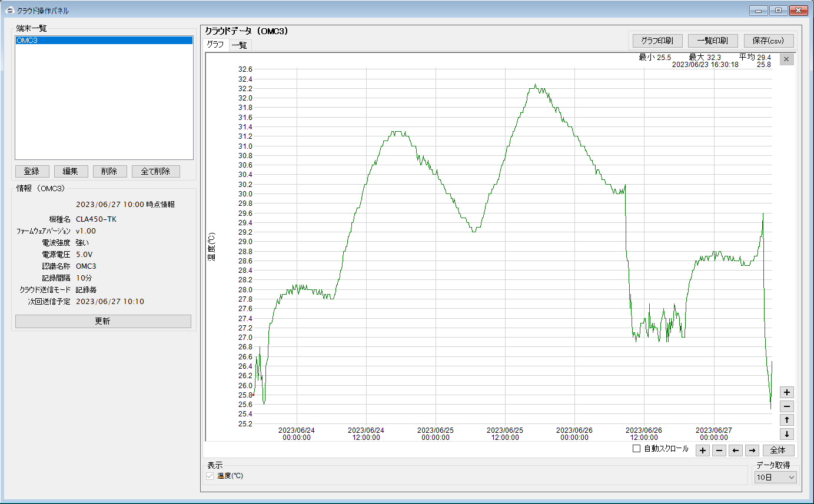This screenshot has width=814, height=504.
Task: Click the power voltage 5.0V value
Action: [84, 254]
